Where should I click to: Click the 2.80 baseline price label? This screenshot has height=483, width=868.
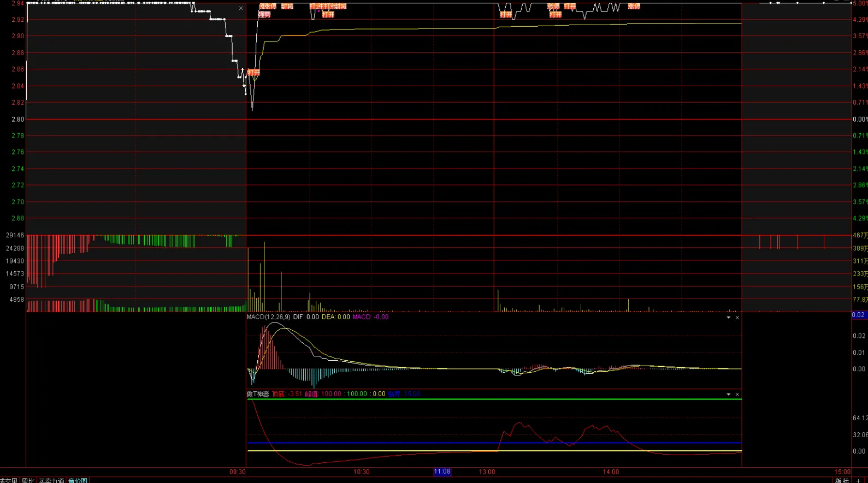[18, 119]
